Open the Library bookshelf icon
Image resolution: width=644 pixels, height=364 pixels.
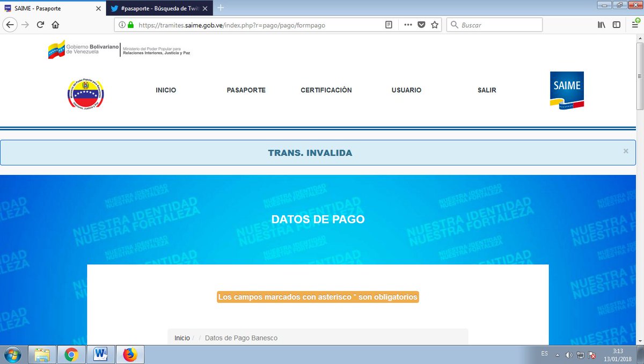click(602, 25)
